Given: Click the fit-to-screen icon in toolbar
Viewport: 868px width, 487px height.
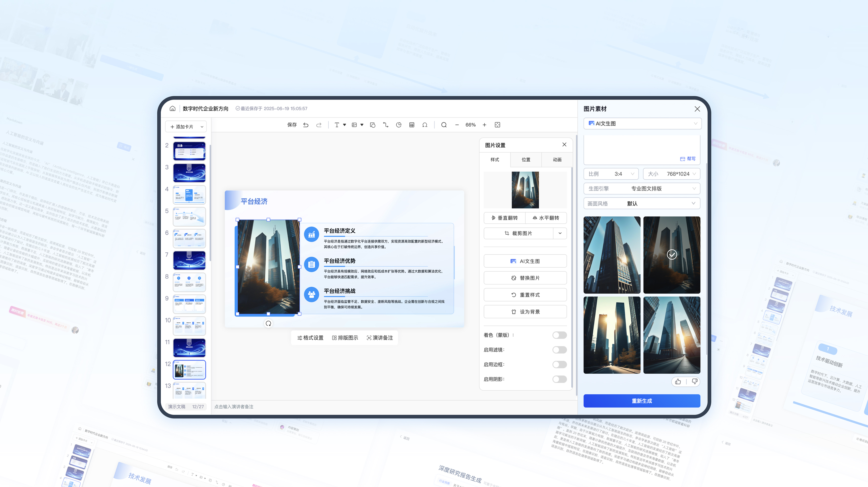Looking at the screenshot, I should point(497,125).
